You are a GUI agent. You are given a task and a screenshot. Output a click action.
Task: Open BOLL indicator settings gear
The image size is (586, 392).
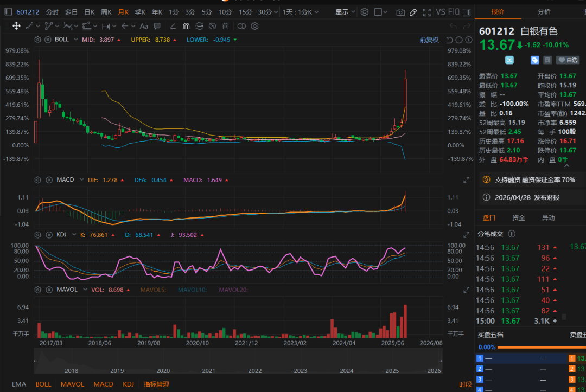pos(37,40)
